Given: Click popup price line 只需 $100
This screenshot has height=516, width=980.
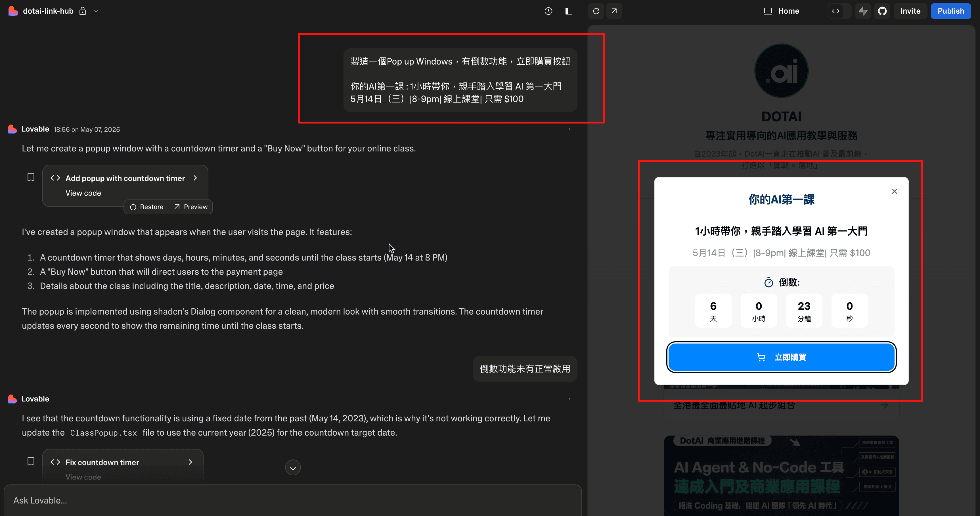Looking at the screenshot, I should (849, 253).
